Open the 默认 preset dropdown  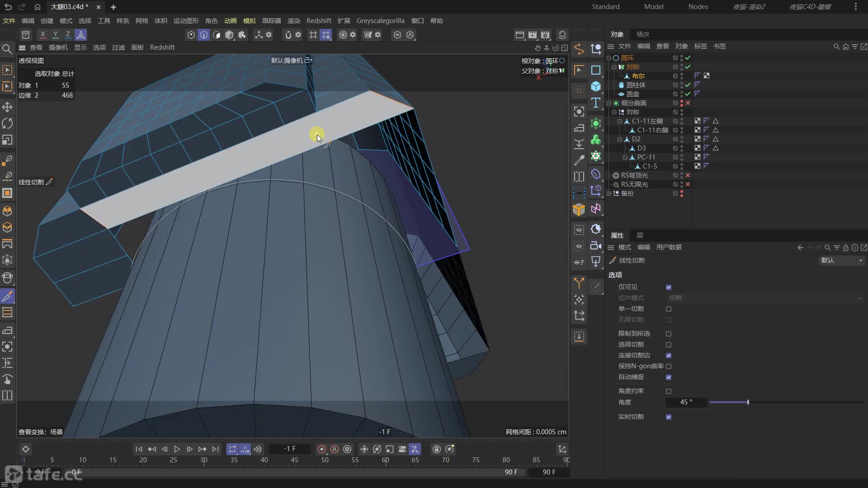click(842, 261)
